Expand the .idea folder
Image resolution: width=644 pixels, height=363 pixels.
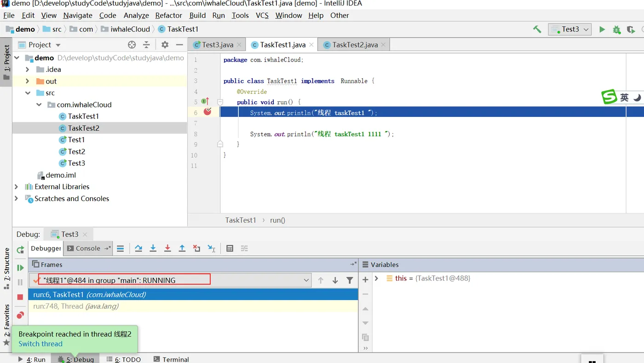(x=28, y=69)
